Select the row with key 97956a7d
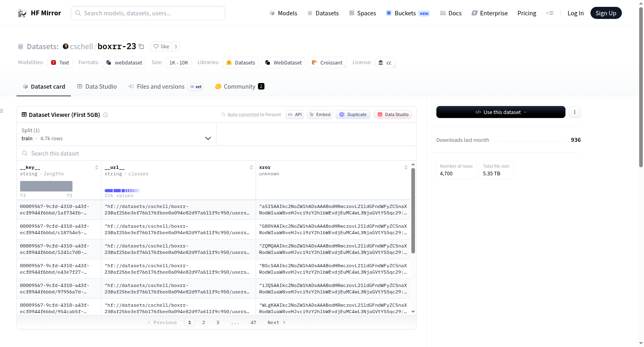The width and height of the screenshot is (644, 347). pos(213,289)
